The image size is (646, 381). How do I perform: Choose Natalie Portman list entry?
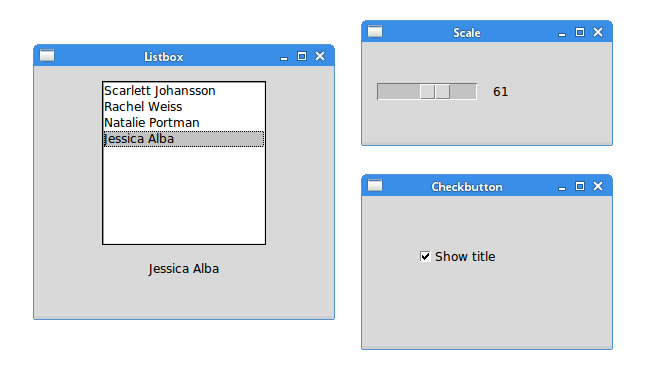(x=184, y=123)
